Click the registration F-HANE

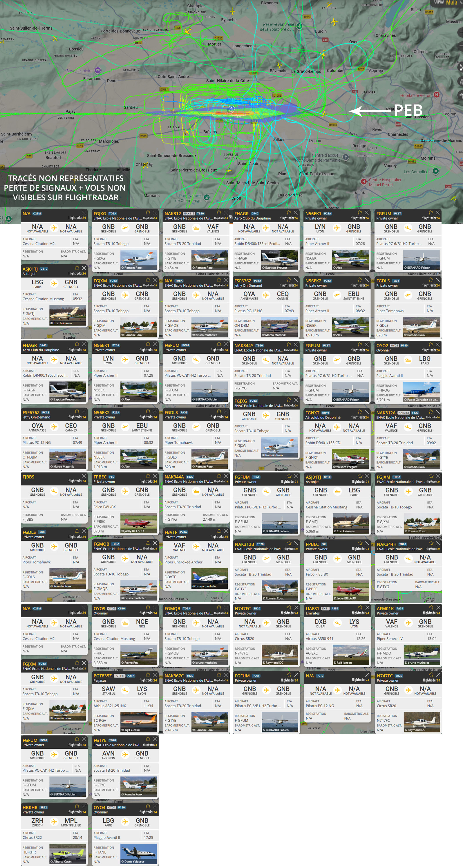(x=100, y=852)
